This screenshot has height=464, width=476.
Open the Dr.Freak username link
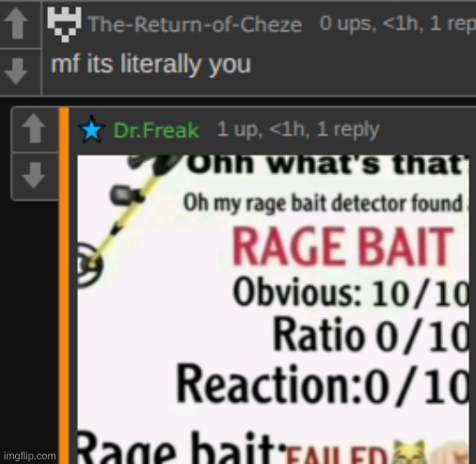point(156,130)
